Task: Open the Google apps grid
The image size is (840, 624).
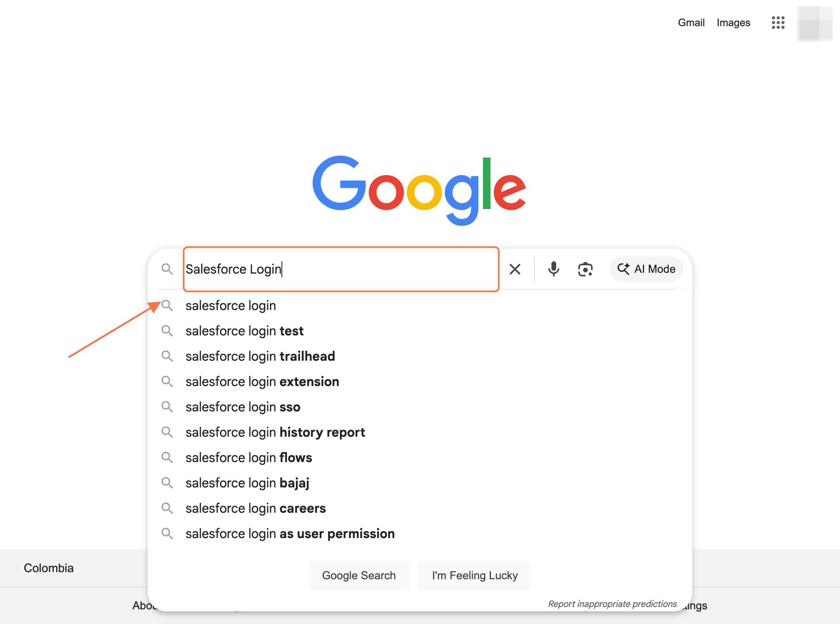Action: (x=778, y=23)
